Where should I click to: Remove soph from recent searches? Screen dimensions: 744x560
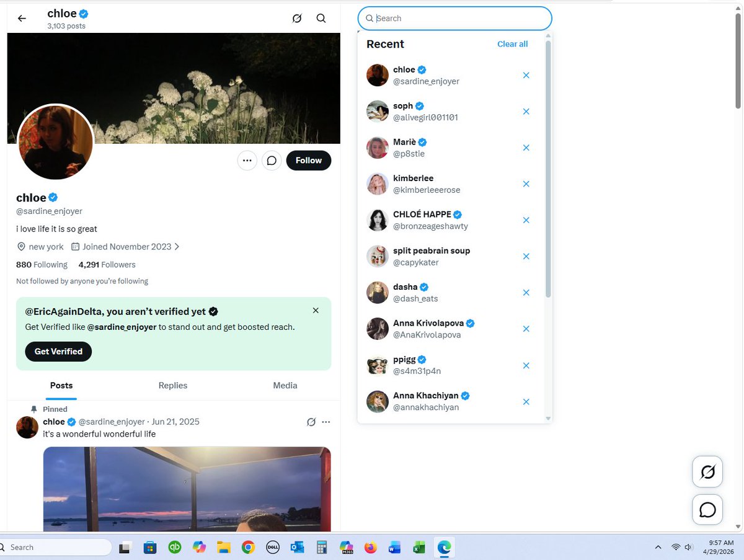(526, 112)
